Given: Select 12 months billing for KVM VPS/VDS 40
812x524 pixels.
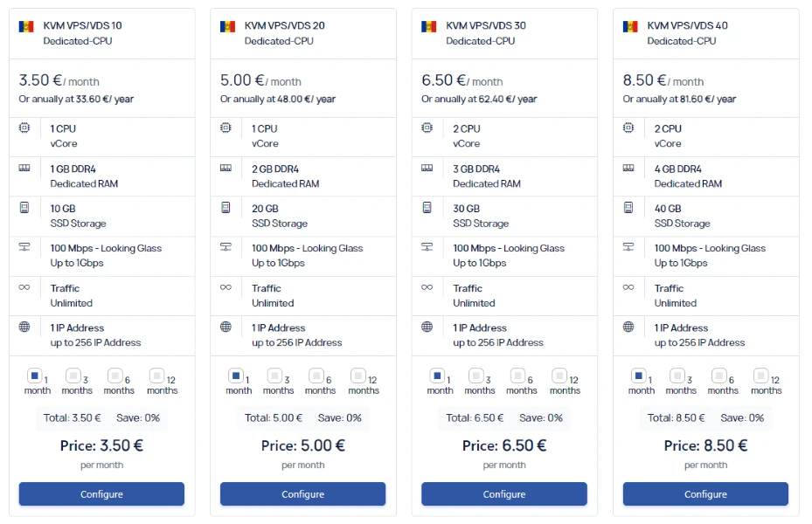Looking at the screenshot, I should point(760,376).
